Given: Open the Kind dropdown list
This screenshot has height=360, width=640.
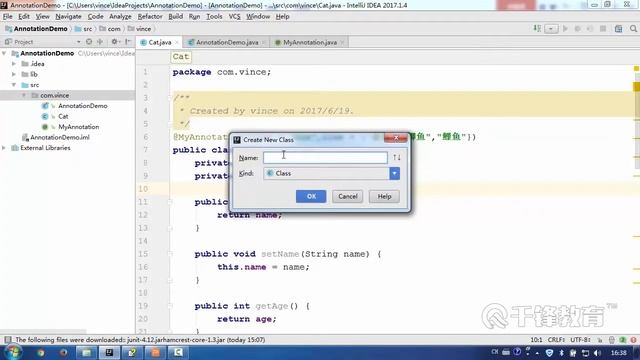Looking at the screenshot, I should point(394,173).
